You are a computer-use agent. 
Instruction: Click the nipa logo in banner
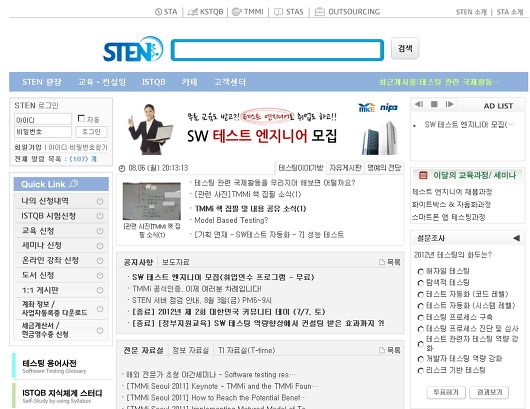(x=389, y=107)
